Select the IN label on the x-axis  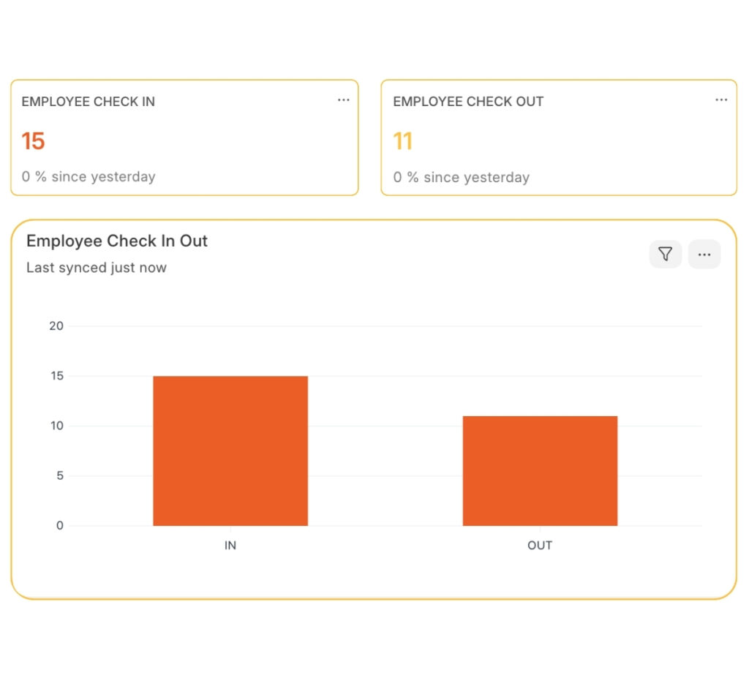pyautogui.click(x=230, y=545)
